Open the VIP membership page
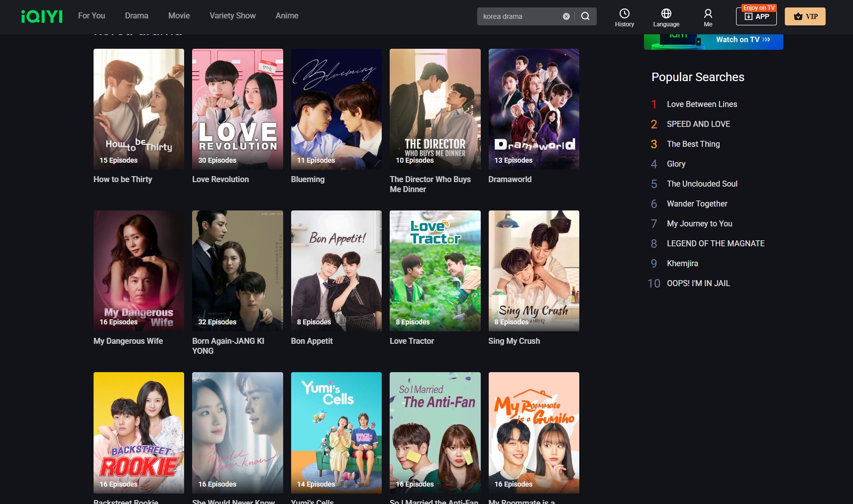Viewport: 853px width, 504px height. pos(805,16)
